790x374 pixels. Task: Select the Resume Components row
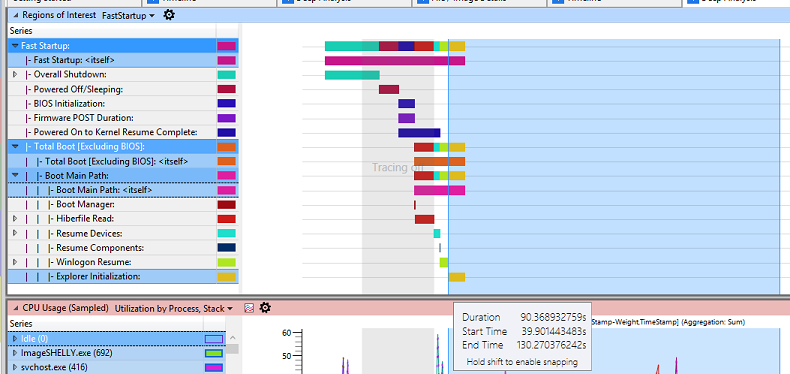click(x=123, y=248)
